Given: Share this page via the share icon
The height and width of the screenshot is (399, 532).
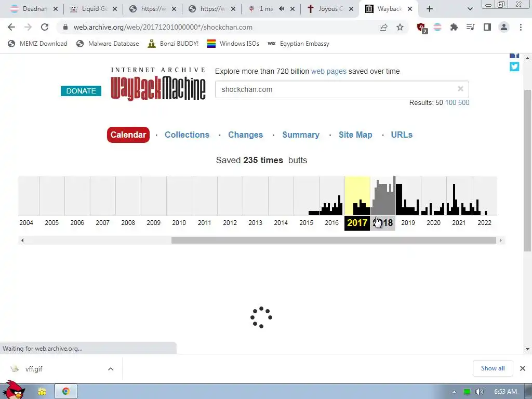Looking at the screenshot, I should [383, 27].
